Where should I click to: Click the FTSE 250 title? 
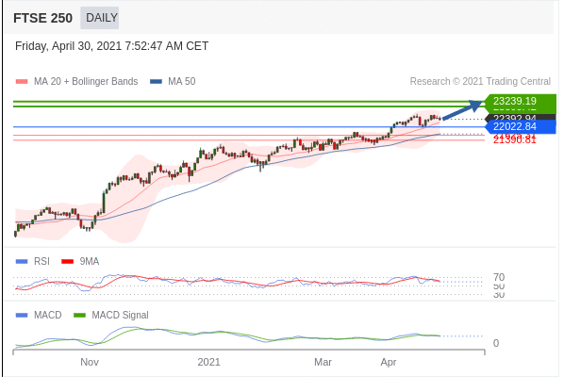tap(42, 18)
